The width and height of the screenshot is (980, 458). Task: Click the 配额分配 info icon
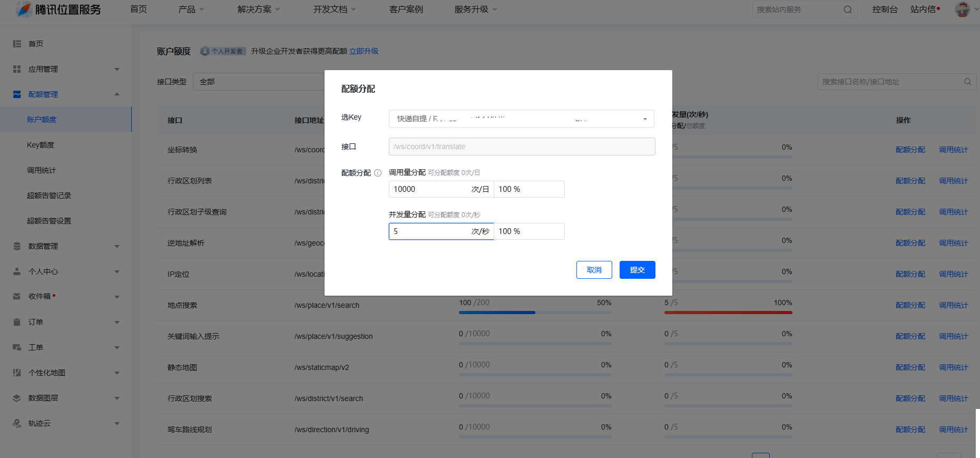(378, 173)
